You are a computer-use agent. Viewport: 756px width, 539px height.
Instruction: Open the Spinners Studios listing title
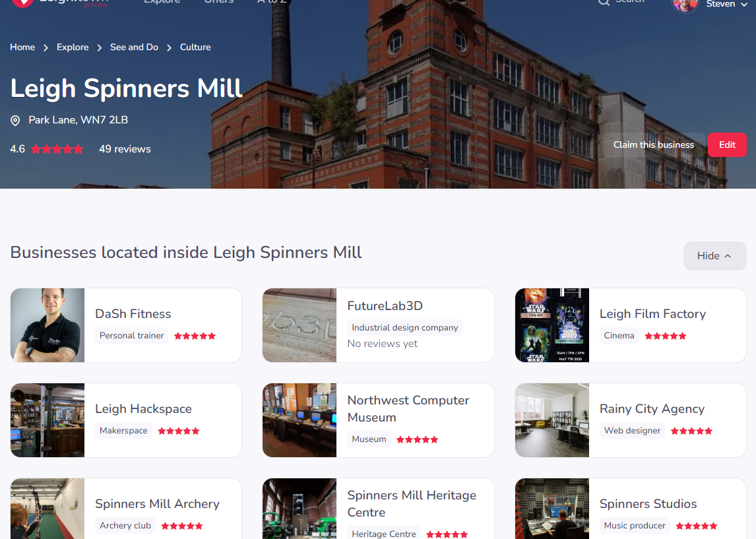648,504
